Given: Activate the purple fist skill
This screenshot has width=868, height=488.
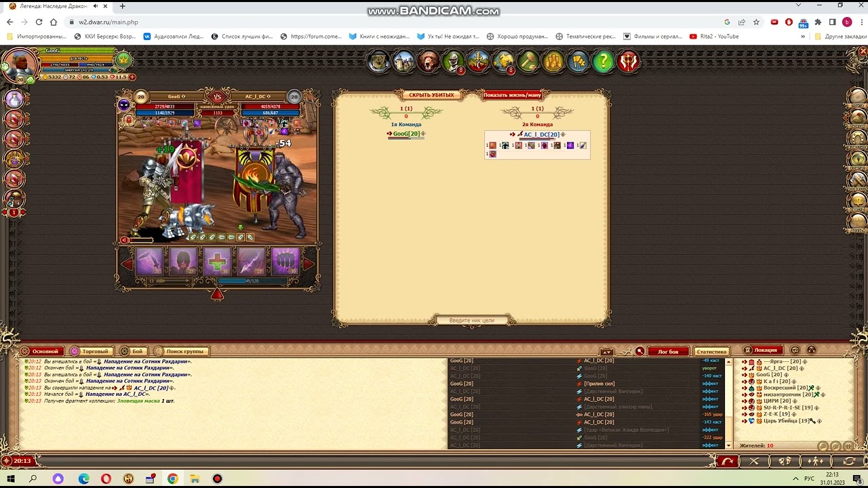Looking at the screenshot, I should click(x=285, y=262).
